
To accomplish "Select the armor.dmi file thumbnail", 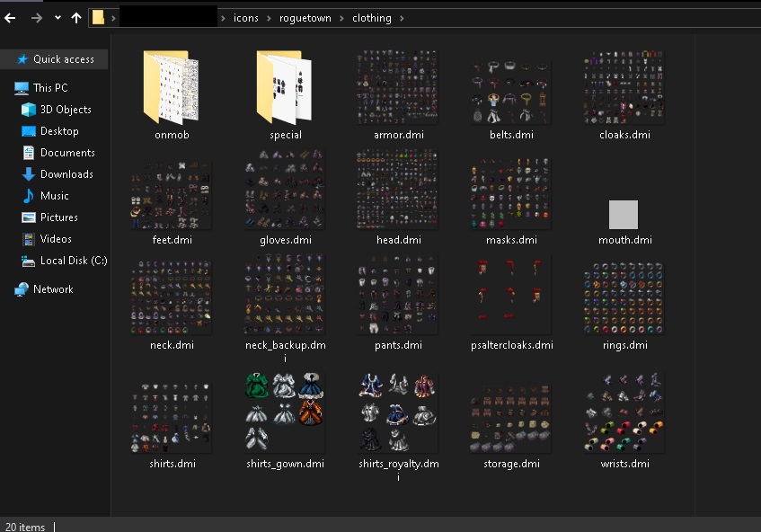I will tap(397, 87).
